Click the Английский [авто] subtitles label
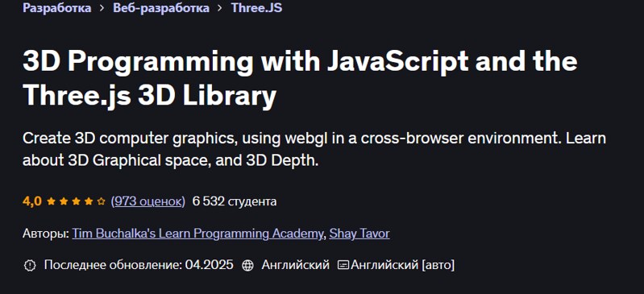The height and width of the screenshot is (294, 644). click(402, 265)
